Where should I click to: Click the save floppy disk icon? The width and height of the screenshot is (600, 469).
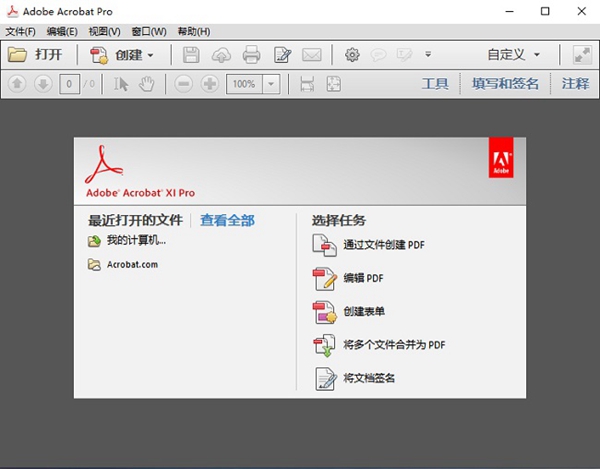tap(191, 55)
